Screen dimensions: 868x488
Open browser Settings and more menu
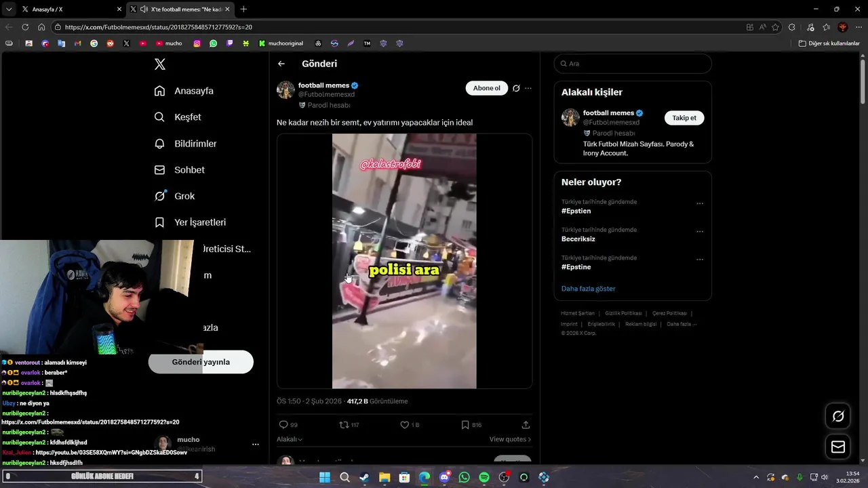click(859, 27)
